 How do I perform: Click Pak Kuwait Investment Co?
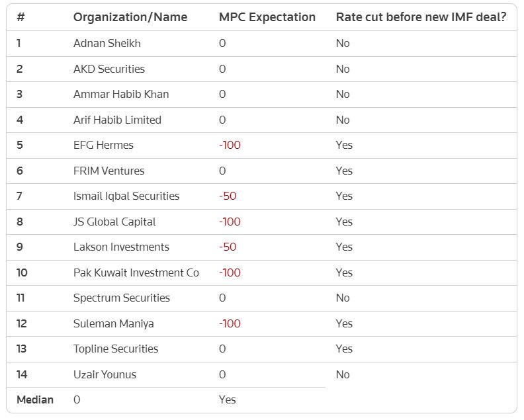[x=136, y=273]
